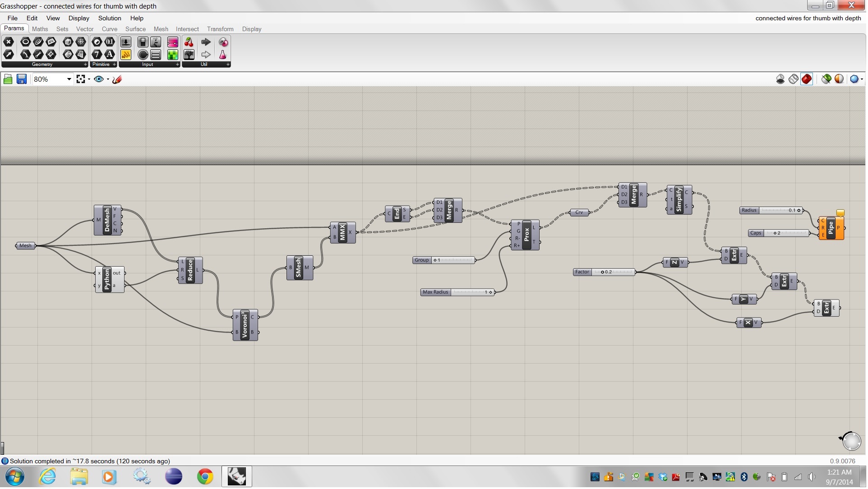Open the 80% zoom level dropdown
868x489 pixels.
pyautogui.click(x=69, y=79)
